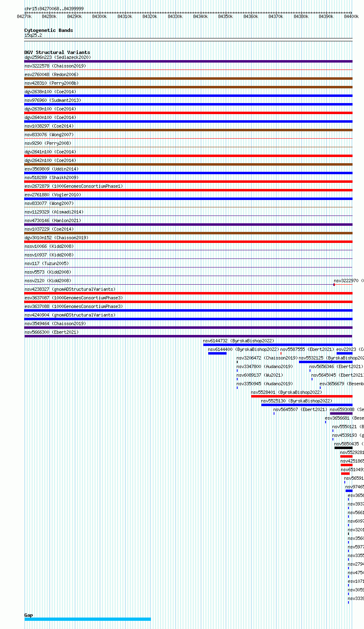Screen dimensions: 364x629
Task: Click nsv3347800 (Audano2019) label
Action: pyautogui.click(x=265, y=366)
